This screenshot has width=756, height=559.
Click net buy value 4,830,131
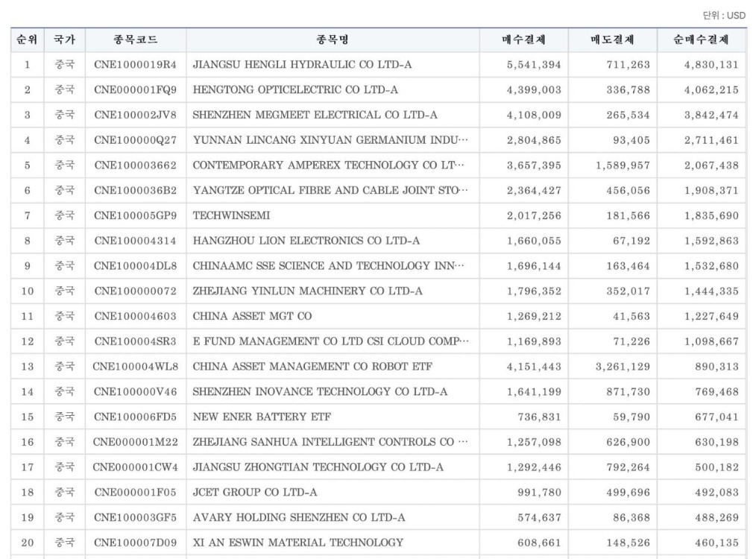(x=712, y=65)
